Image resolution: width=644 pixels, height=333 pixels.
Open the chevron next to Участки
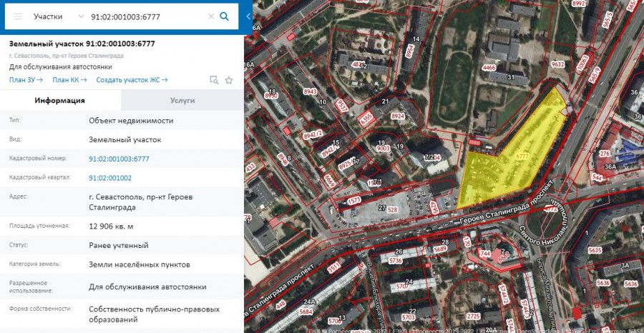(x=80, y=16)
